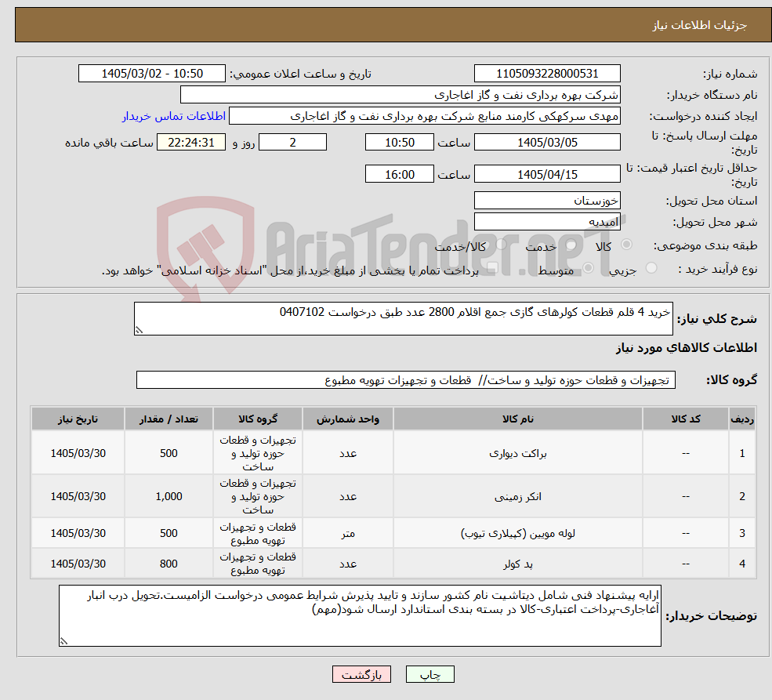Screen dimensions: 772x700
Task: Click the goods group field
Action: point(406,380)
